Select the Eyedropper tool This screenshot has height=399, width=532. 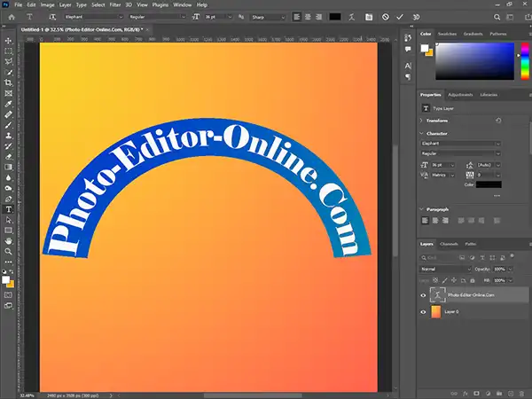pyautogui.click(x=9, y=104)
